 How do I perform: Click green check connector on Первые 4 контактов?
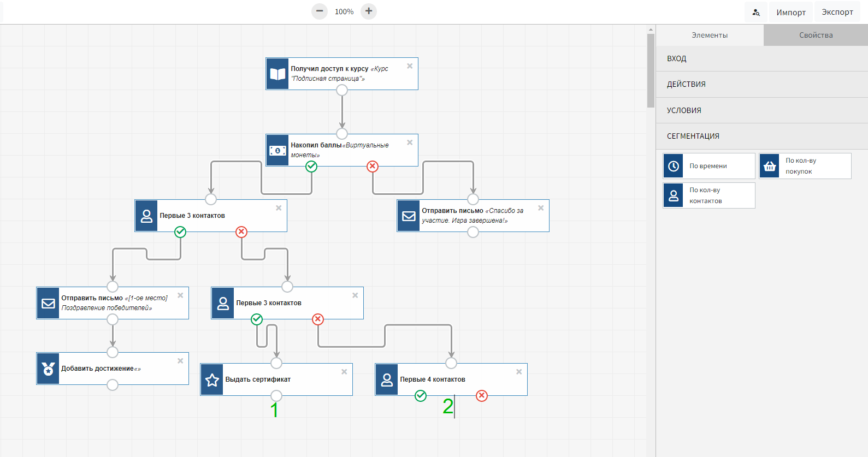coord(421,396)
